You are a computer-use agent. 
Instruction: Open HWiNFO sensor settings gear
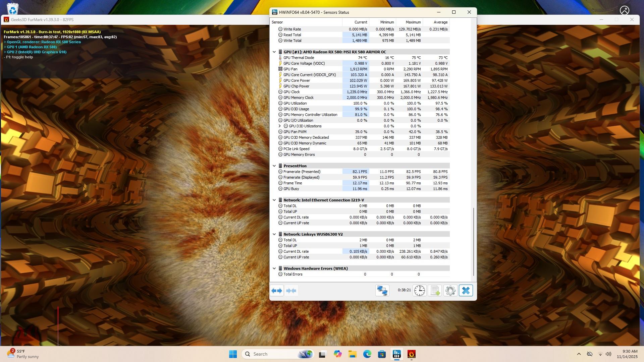pos(450,291)
